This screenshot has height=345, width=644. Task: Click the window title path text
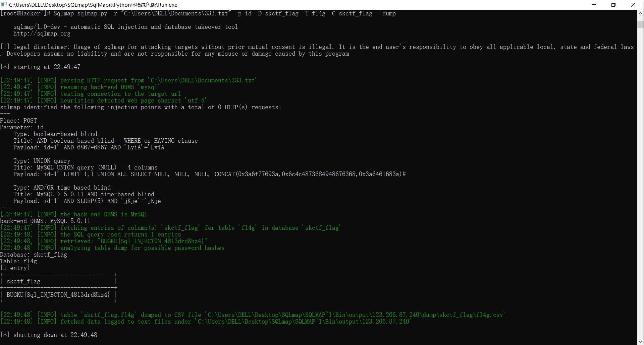pos(93,5)
